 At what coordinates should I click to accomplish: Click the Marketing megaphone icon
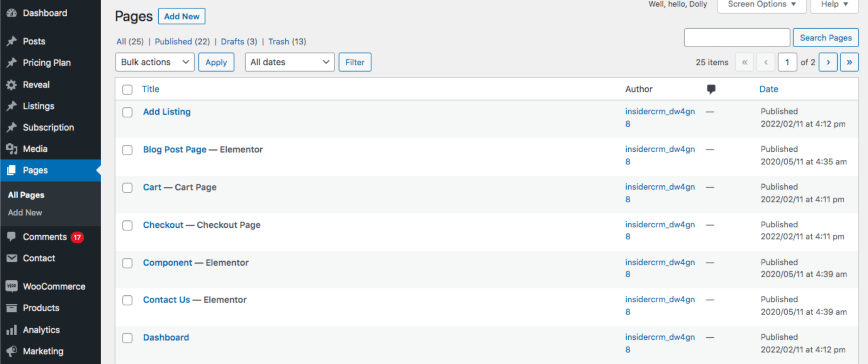pos(12,351)
